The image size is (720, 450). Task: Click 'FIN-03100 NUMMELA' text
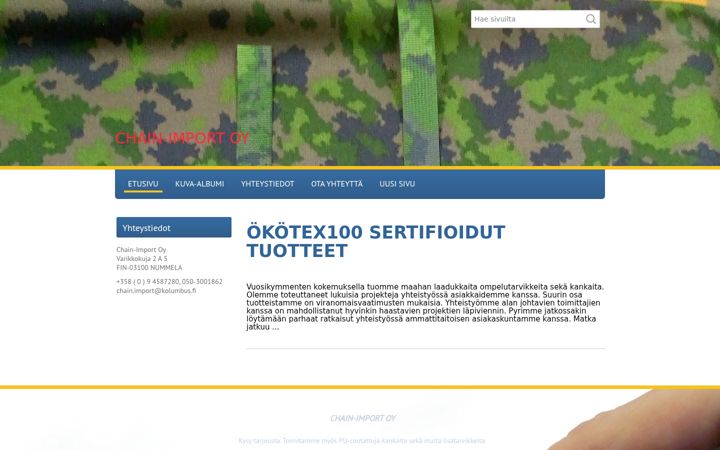point(149,267)
